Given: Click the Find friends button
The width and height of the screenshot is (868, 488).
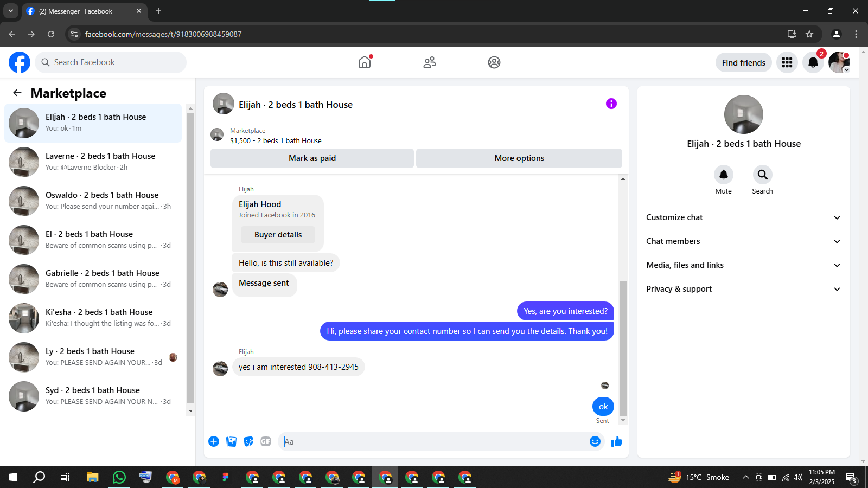Looking at the screenshot, I should pos(744,62).
